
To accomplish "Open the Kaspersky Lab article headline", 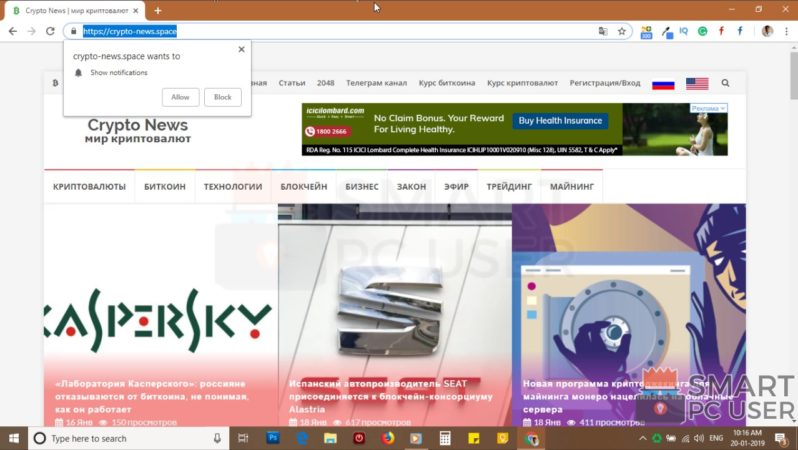I will [152, 396].
